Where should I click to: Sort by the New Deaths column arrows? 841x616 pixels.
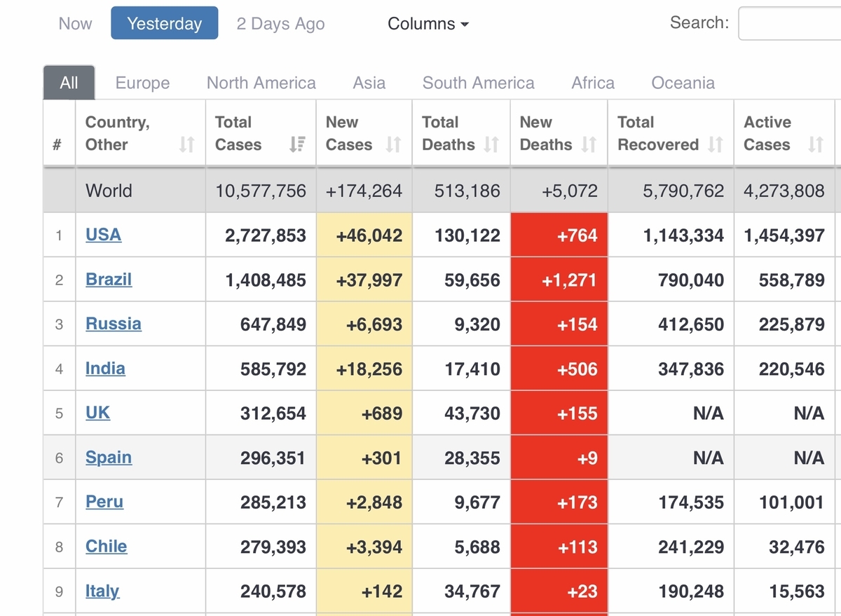click(x=589, y=144)
